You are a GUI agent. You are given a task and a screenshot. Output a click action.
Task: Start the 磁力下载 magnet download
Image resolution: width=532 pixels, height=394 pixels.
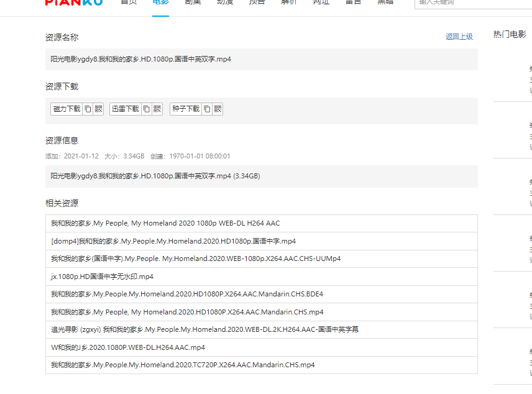[67, 109]
